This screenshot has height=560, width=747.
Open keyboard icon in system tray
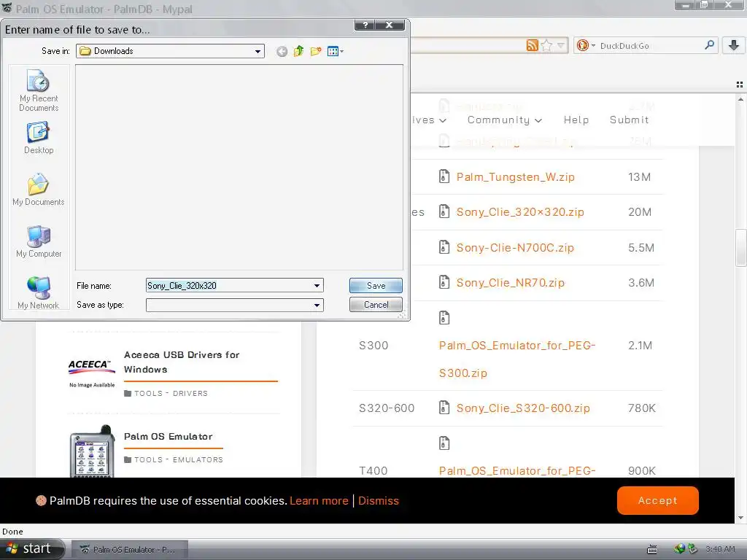click(651, 550)
